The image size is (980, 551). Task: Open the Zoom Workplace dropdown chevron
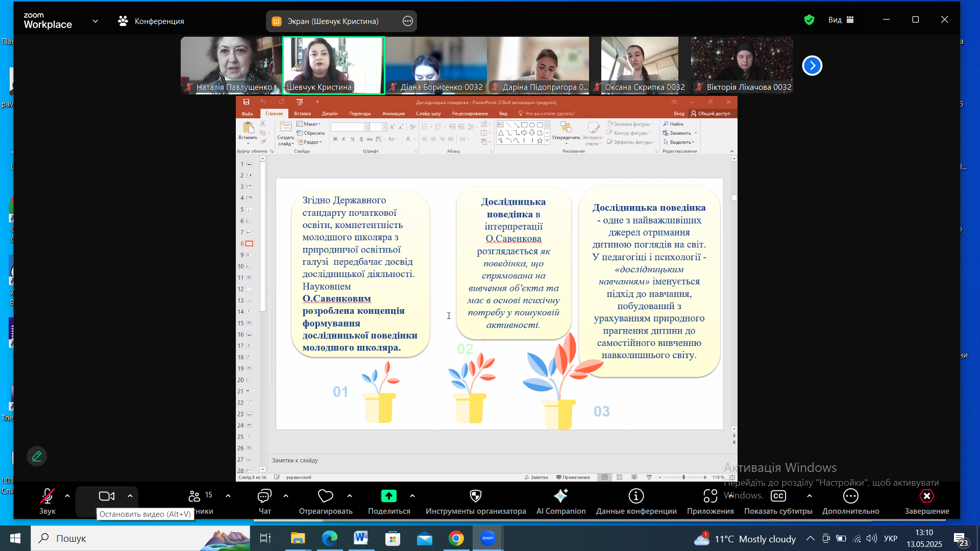[x=95, y=21]
